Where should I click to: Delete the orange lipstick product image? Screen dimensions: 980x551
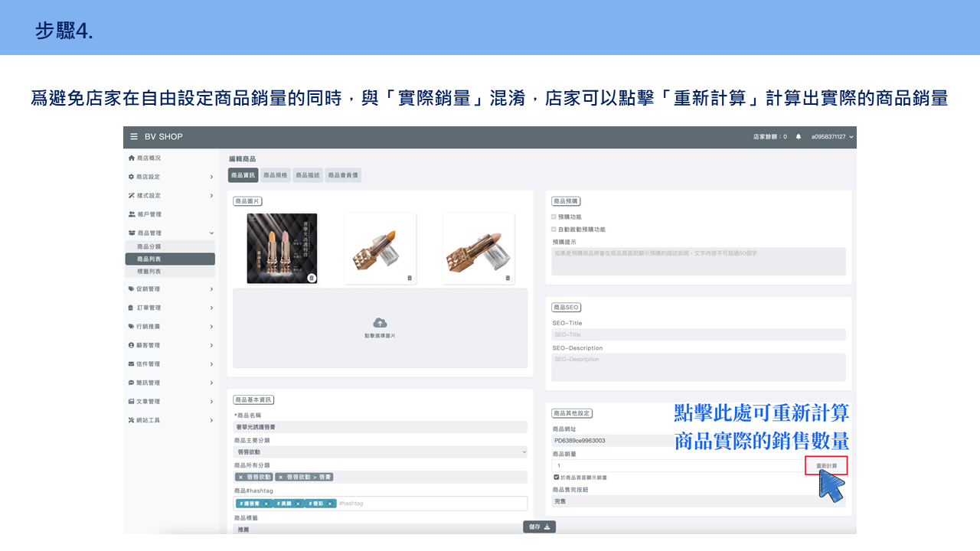tap(410, 278)
